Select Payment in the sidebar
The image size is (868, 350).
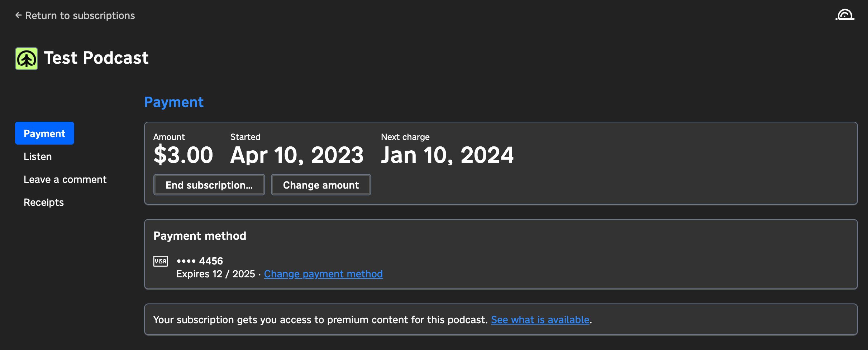pos(44,133)
